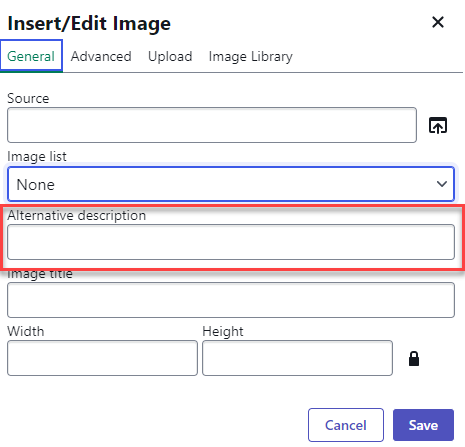Click the Source label text
Image resolution: width=465 pixels, height=447 pixels.
click(x=28, y=98)
